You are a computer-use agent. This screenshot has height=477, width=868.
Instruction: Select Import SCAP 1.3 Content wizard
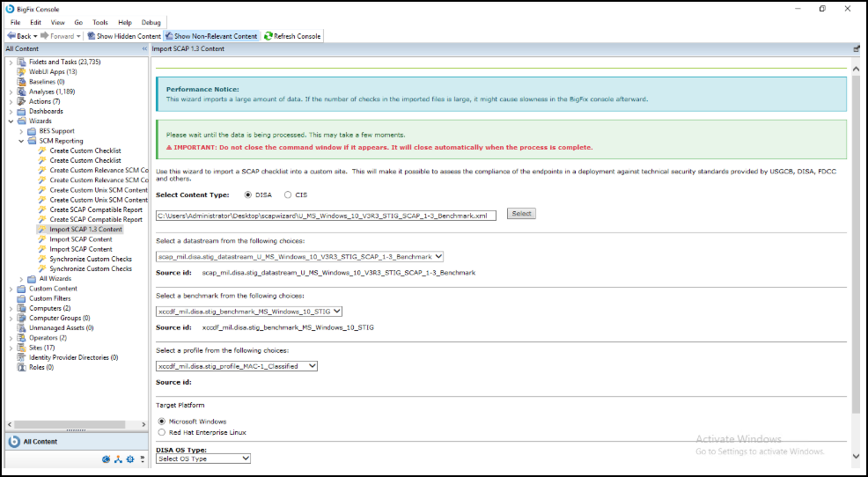[85, 229]
